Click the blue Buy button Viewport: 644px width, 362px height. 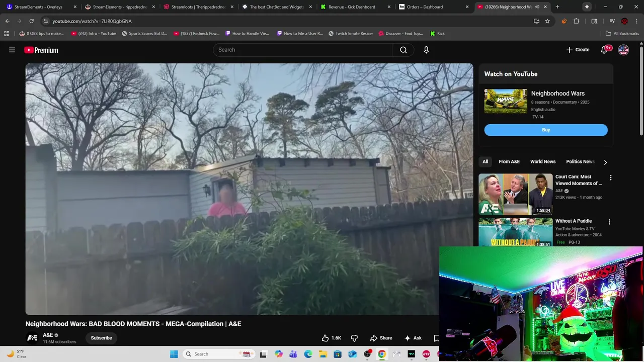coord(546,130)
